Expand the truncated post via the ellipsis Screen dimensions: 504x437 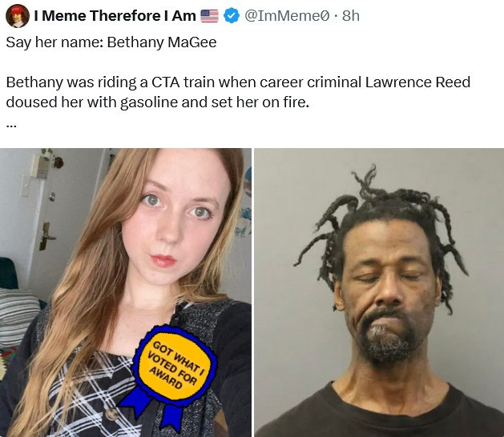(11, 126)
